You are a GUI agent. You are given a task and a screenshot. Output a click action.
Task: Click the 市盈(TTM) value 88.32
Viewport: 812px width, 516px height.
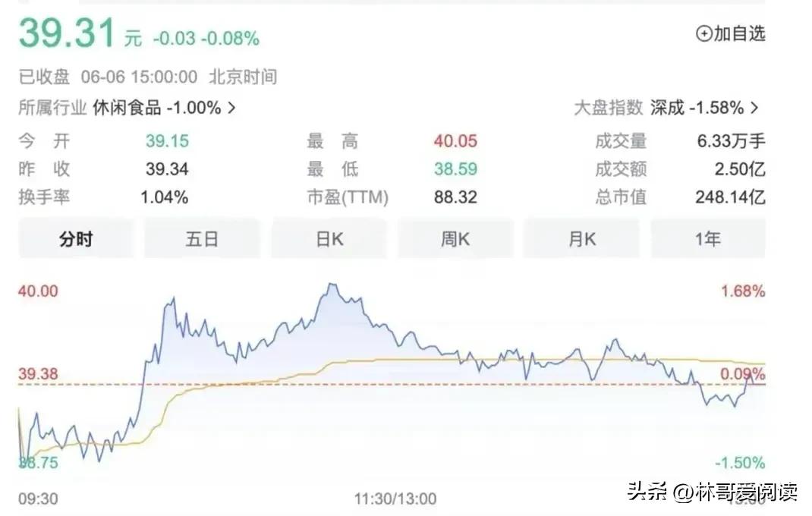click(x=456, y=197)
